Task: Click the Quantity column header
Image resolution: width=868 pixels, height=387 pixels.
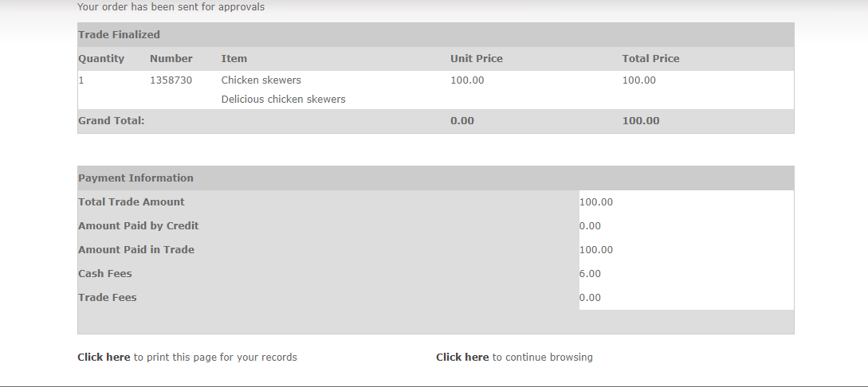Action: click(101, 59)
